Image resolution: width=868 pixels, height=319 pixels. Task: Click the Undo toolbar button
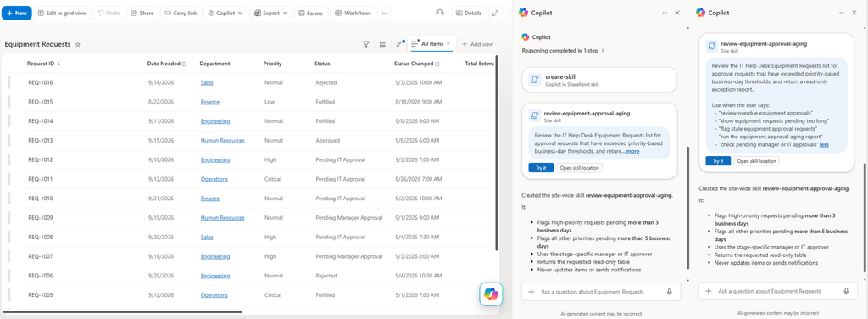(x=109, y=13)
